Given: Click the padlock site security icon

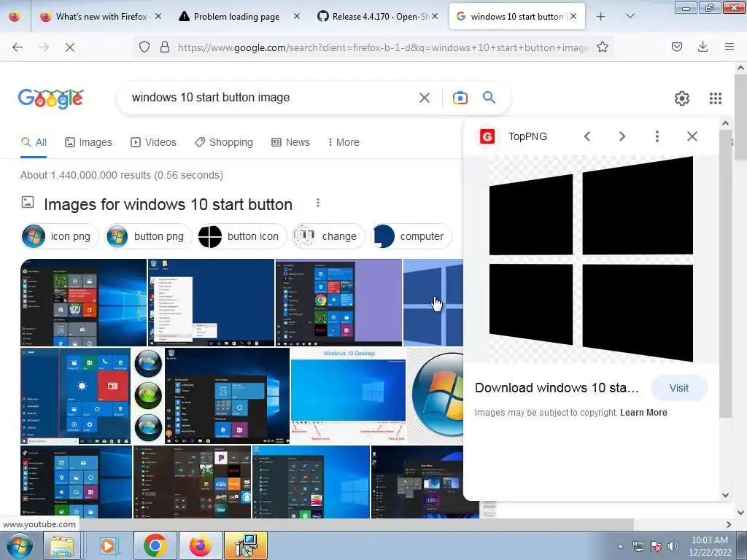Looking at the screenshot, I should click(165, 47).
